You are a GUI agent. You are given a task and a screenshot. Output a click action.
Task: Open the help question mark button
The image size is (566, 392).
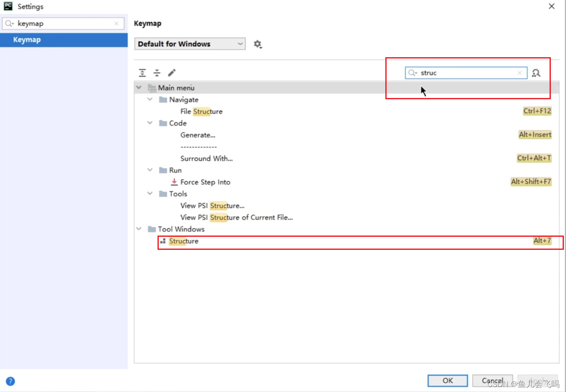[11, 381]
